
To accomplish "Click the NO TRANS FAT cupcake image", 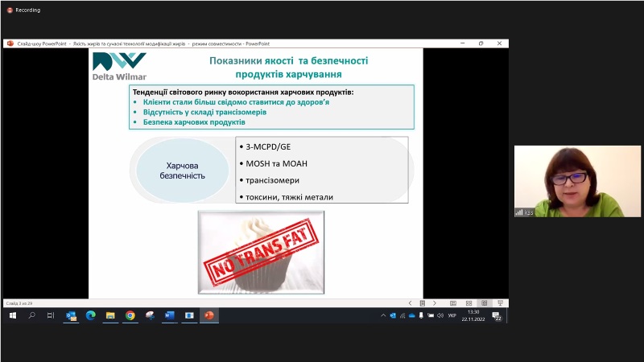I will (261, 252).
